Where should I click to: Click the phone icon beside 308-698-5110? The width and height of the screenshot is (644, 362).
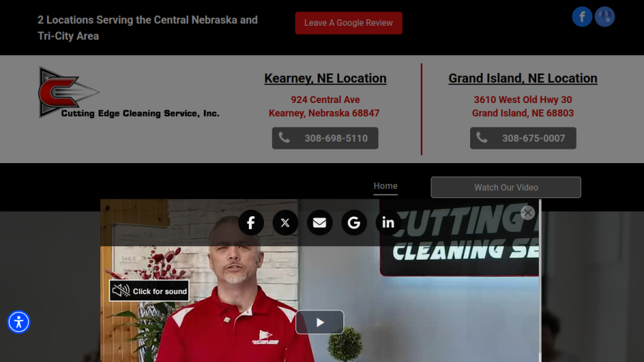click(x=284, y=137)
